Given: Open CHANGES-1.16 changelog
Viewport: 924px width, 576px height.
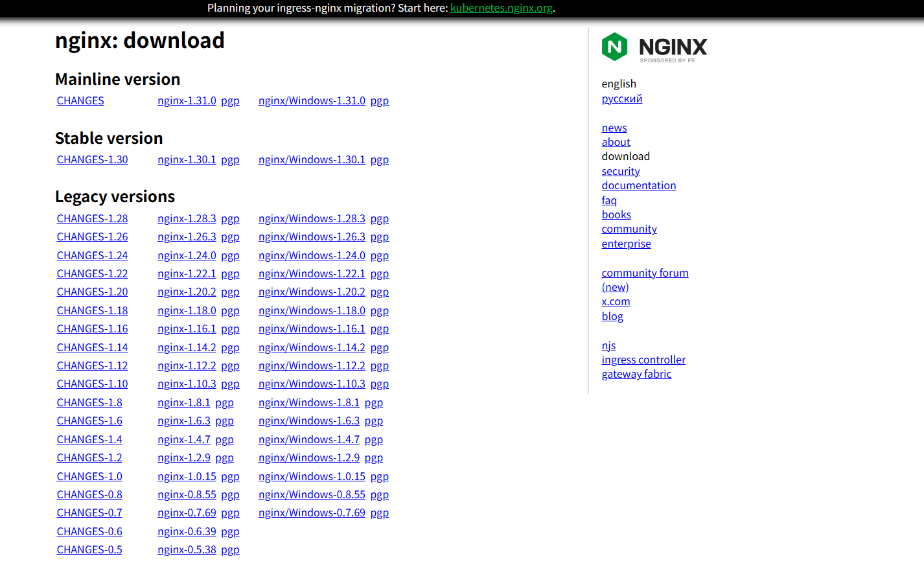Looking at the screenshot, I should [x=92, y=328].
